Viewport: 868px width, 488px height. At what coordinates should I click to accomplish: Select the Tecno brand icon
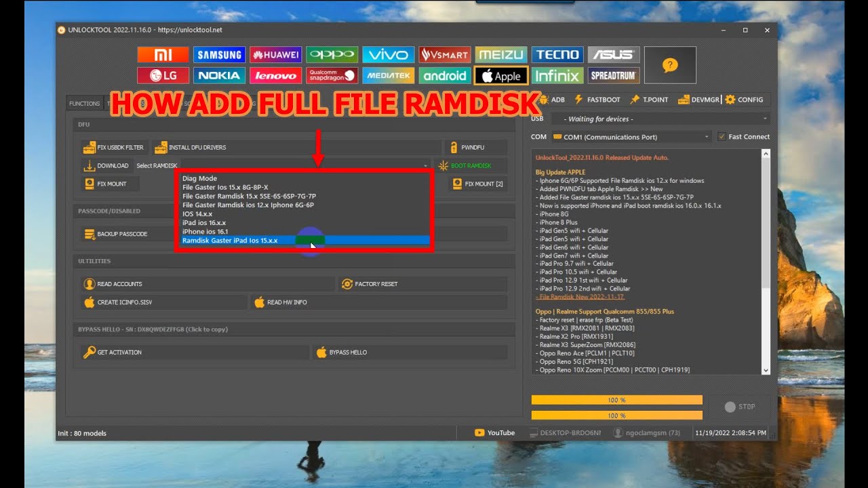click(557, 55)
